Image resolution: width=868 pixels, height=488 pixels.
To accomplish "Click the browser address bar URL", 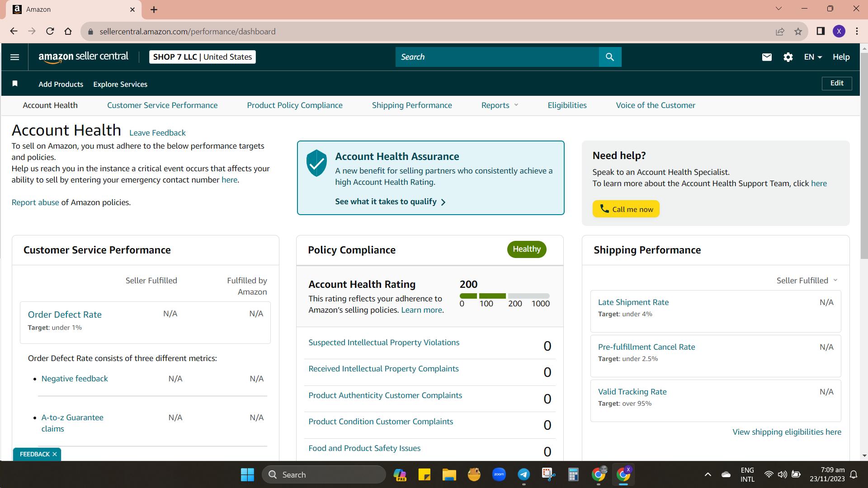I will (187, 31).
